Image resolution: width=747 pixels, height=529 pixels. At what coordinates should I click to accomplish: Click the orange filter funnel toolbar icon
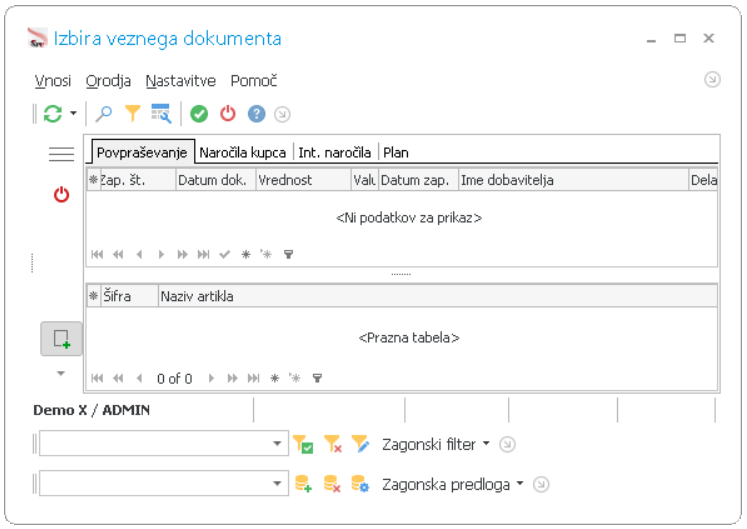132,114
